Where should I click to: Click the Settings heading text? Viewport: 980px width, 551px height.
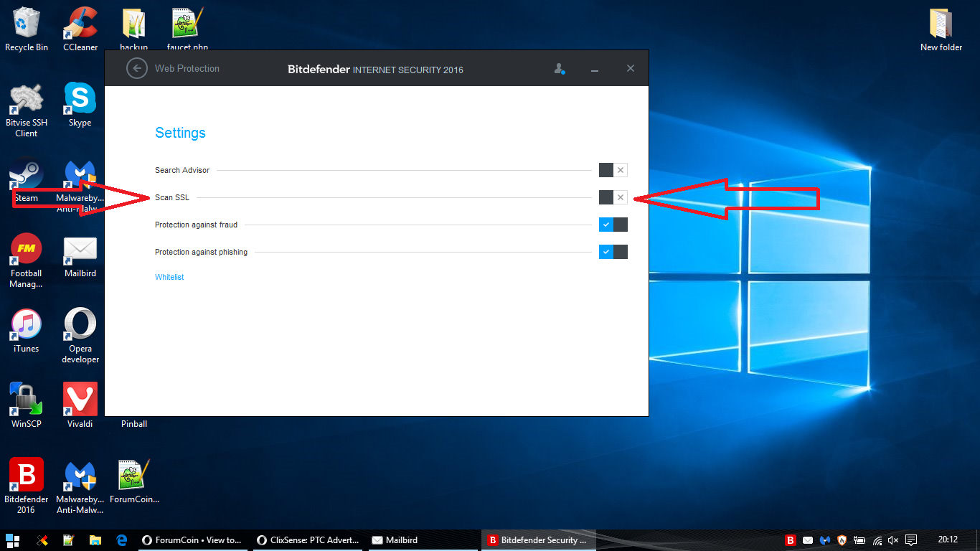(180, 133)
